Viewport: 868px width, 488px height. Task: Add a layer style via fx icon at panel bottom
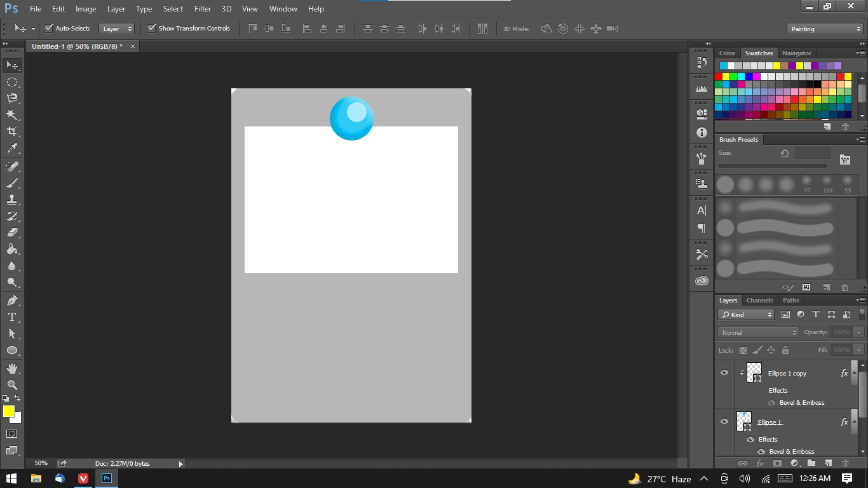760,463
